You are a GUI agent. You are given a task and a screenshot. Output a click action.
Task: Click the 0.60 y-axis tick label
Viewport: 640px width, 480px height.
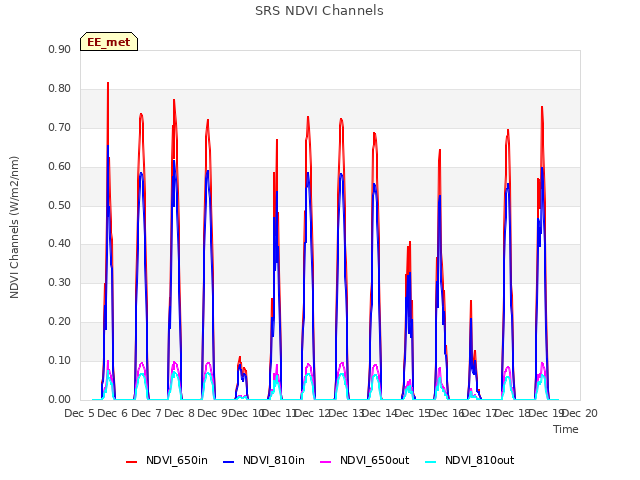click(x=60, y=167)
